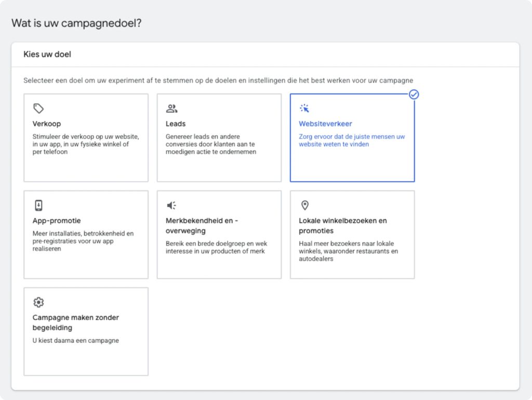Screen dimensions: 532x400
Task: Click the location pin icon for Lokale winkelbezoeken
Action: pos(305,205)
